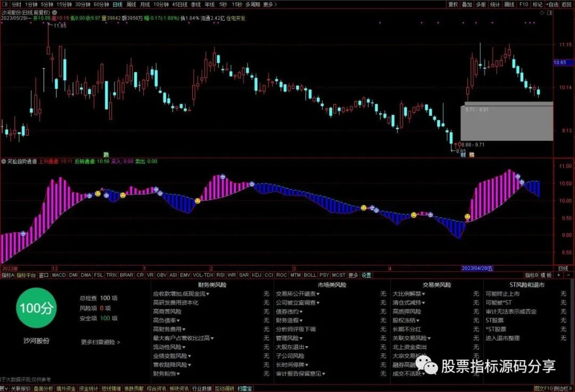Click the 返回 back button
Image resolution: width=575 pixels, height=392 pixels.
tap(566, 4)
